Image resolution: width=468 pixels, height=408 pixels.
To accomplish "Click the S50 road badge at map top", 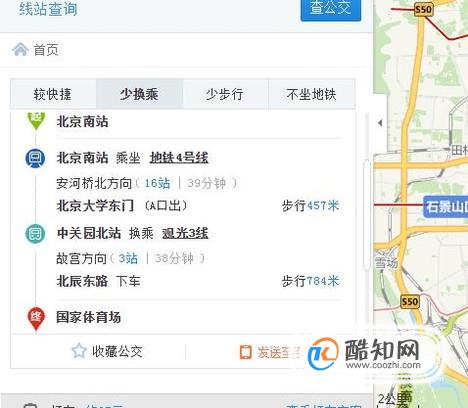I will pos(423,9).
